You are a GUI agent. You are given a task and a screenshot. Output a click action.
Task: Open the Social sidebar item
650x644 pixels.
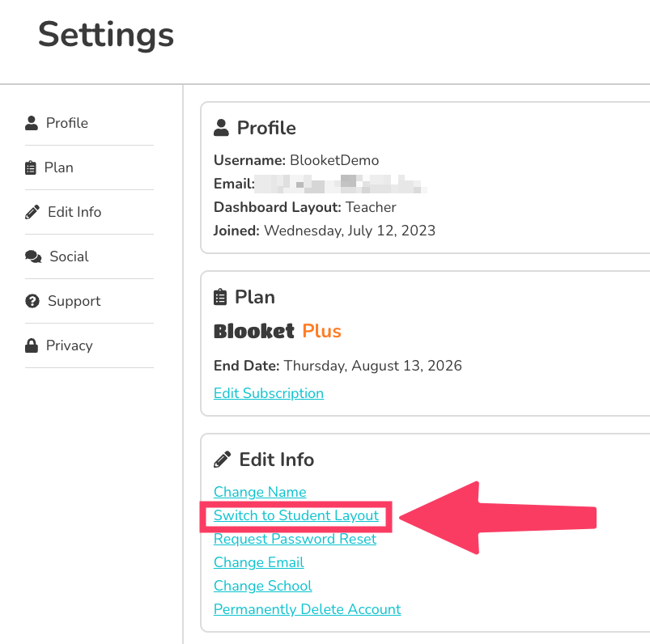(x=69, y=256)
